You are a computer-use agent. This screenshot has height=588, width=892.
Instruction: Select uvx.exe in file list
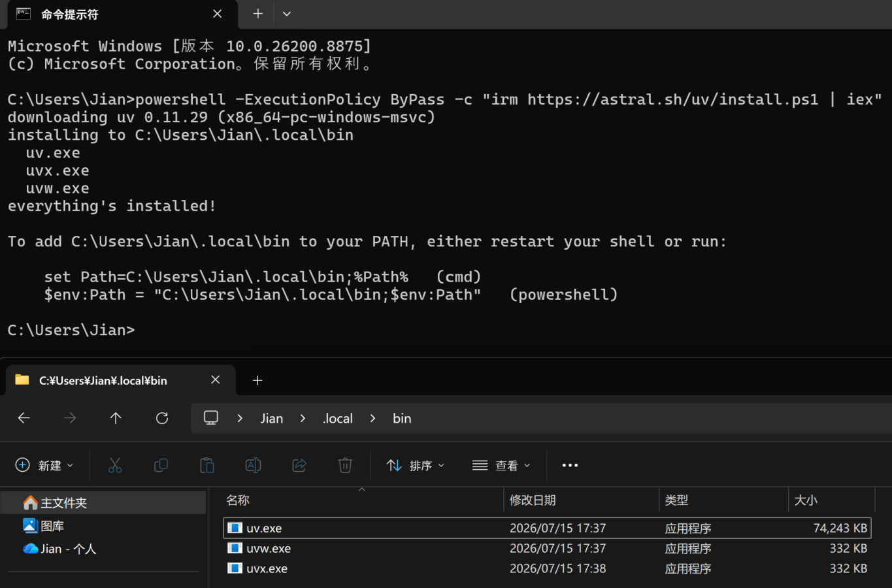pos(547,568)
